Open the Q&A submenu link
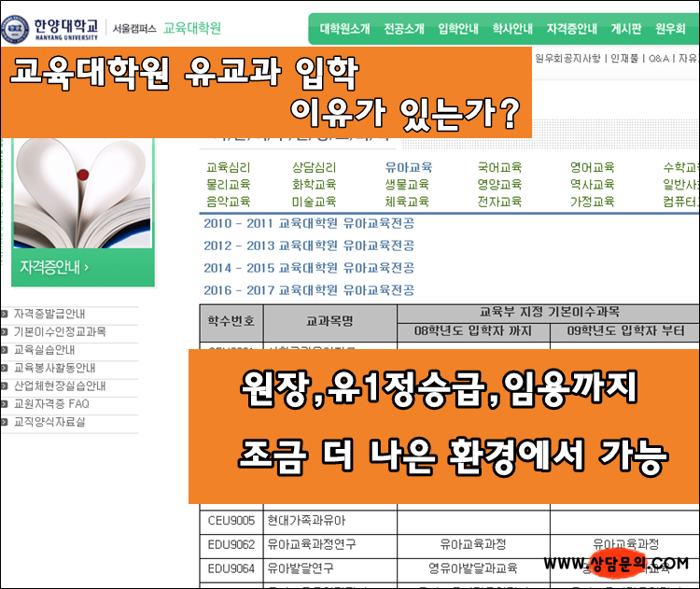The image size is (700, 589). (x=658, y=58)
